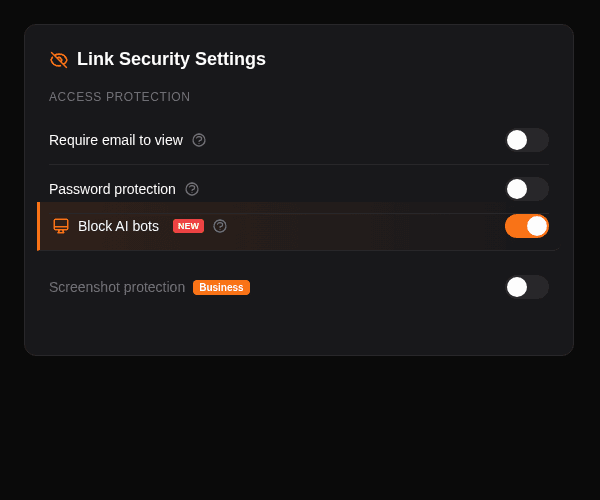This screenshot has height=500, width=600.
Task: Click help icon next to the NEW badge
Action: (220, 226)
